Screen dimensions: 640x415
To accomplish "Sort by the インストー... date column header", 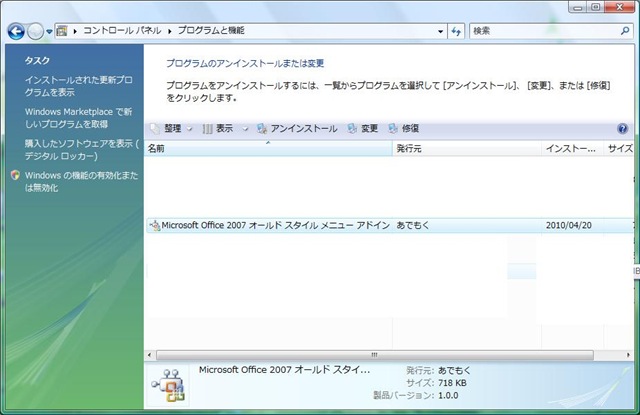I will tap(573, 149).
